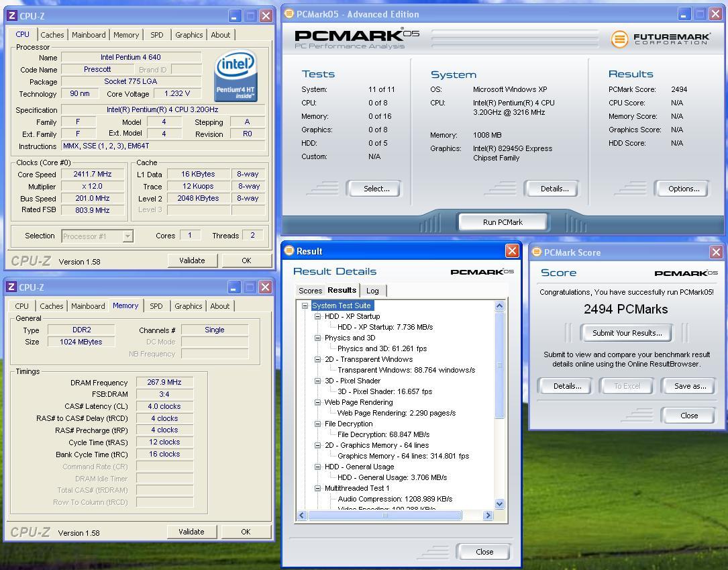728x570 pixels.
Task: Collapse the File Decryption node
Action: coord(317,424)
